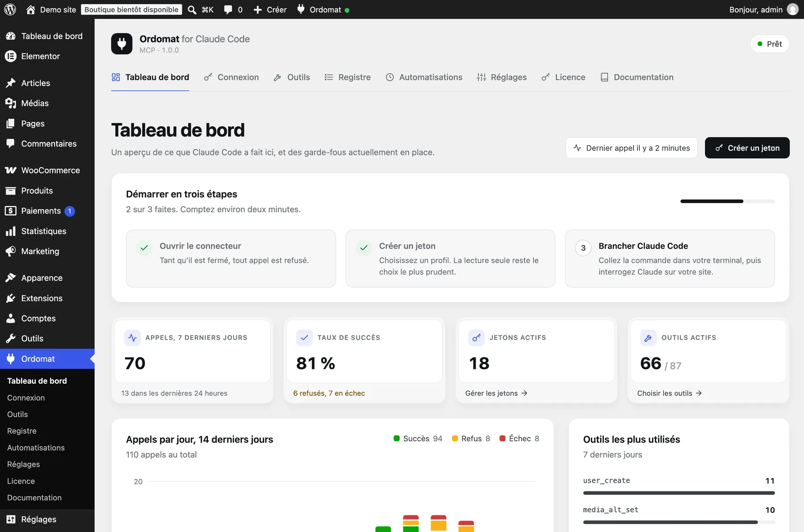Click the media_alt_set tool row
804x532 pixels.
679,515
